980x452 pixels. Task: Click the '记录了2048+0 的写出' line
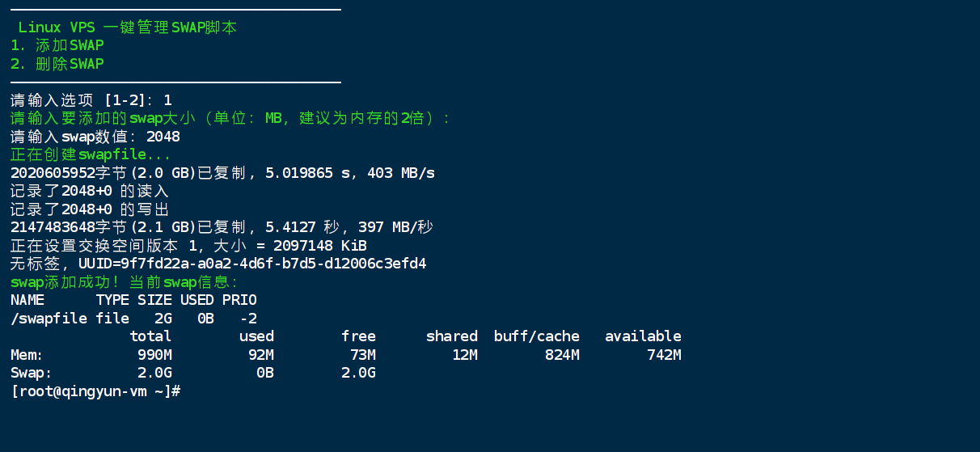[90, 209]
